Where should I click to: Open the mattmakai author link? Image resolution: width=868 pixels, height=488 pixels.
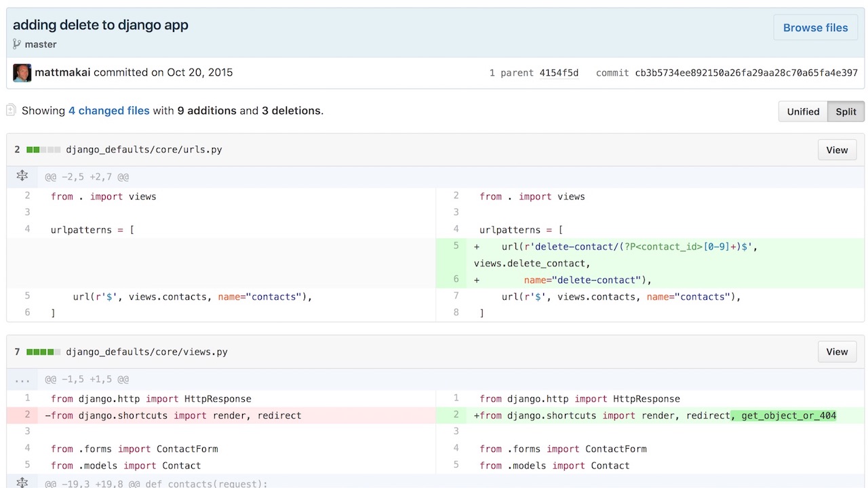point(62,73)
